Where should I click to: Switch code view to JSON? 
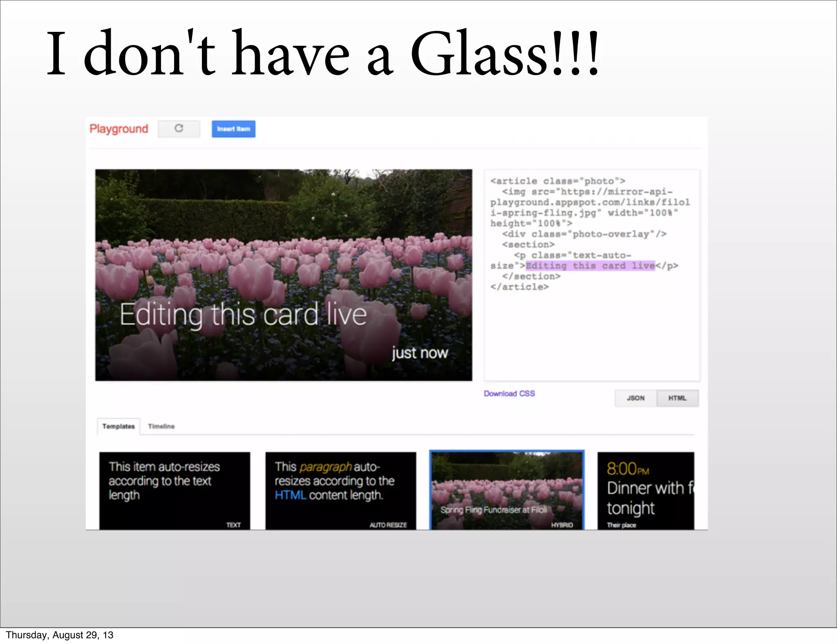pos(636,398)
